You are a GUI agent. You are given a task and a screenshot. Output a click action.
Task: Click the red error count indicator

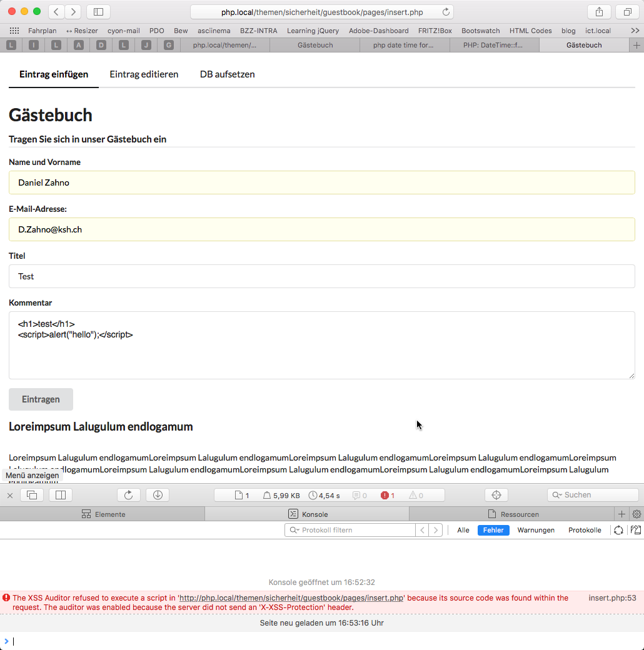click(x=388, y=496)
